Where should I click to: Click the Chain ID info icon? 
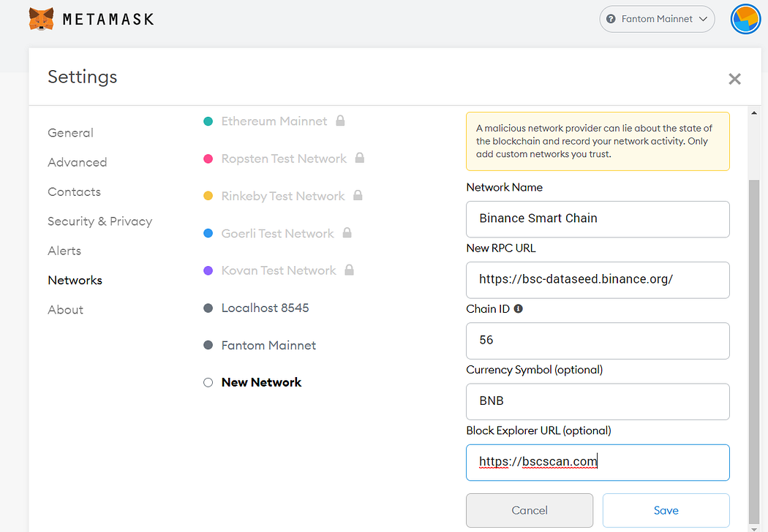point(519,309)
